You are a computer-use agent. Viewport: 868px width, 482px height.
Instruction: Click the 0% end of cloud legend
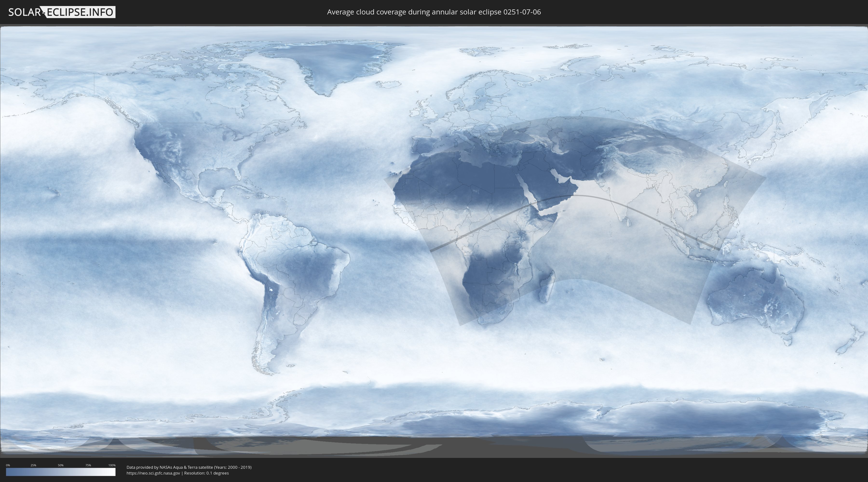pos(7,472)
